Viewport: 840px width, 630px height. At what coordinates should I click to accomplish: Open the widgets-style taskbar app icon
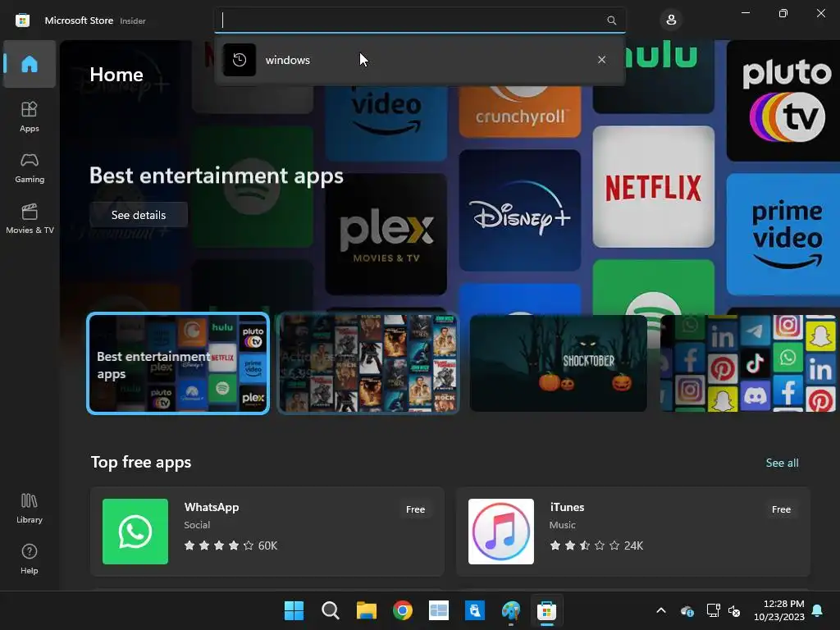(x=439, y=610)
